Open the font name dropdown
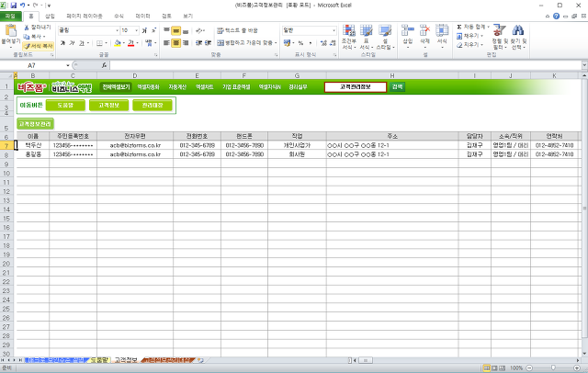The width and height of the screenshot is (588, 373). [x=117, y=30]
